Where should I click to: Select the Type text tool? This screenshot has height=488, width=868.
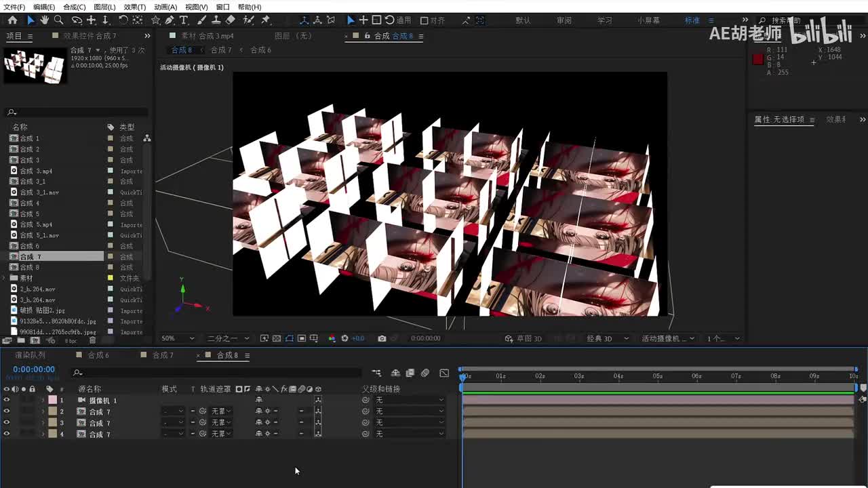click(183, 20)
